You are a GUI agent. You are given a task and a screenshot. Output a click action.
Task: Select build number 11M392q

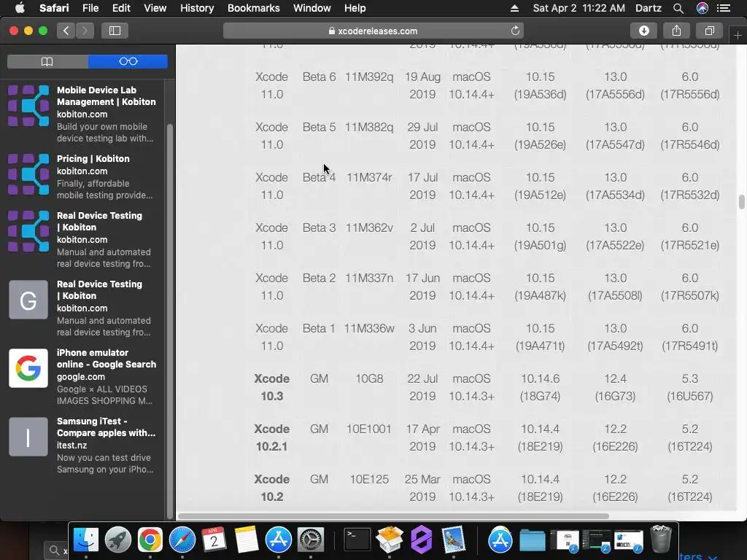(x=369, y=77)
